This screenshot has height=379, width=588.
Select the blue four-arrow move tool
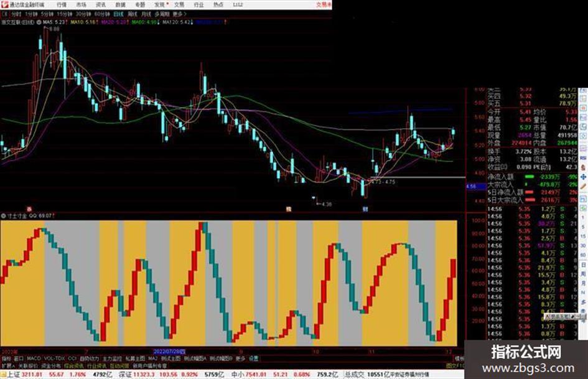[x=583, y=177]
